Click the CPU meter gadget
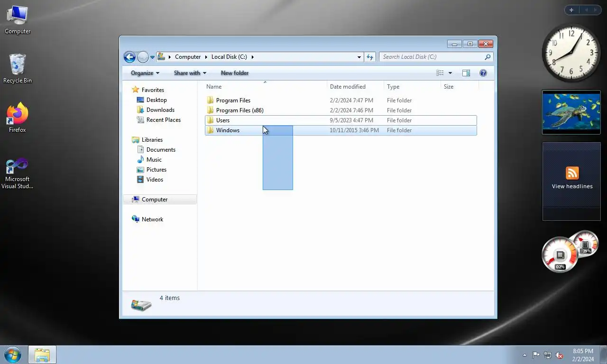 [560, 255]
